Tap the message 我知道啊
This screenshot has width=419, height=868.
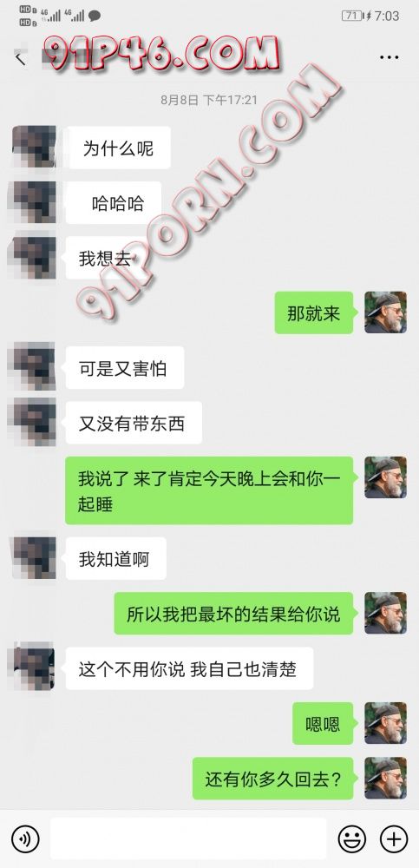coord(115,558)
